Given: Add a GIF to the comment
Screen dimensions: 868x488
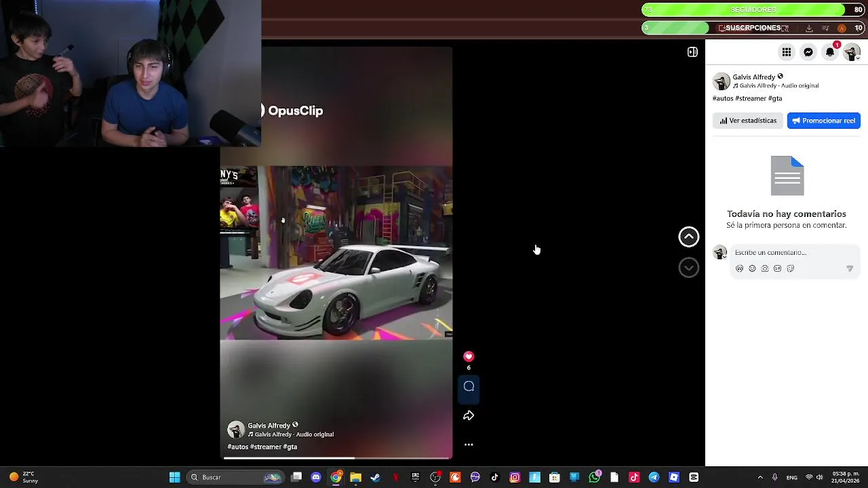Looking at the screenshot, I should (778, 268).
